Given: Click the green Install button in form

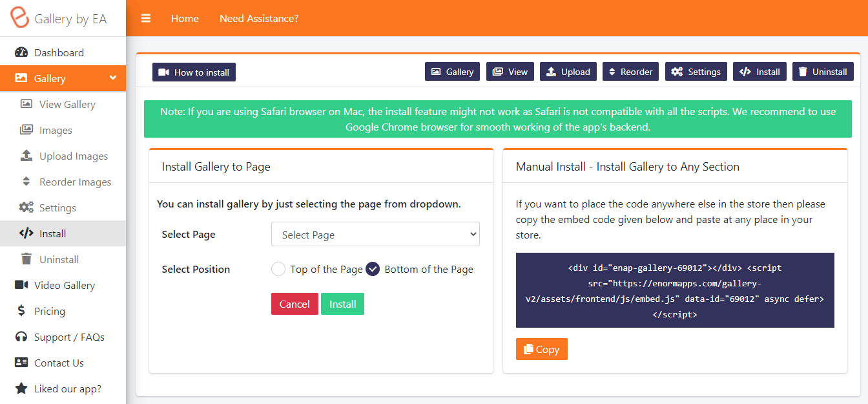Looking at the screenshot, I should click(x=342, y=304).
